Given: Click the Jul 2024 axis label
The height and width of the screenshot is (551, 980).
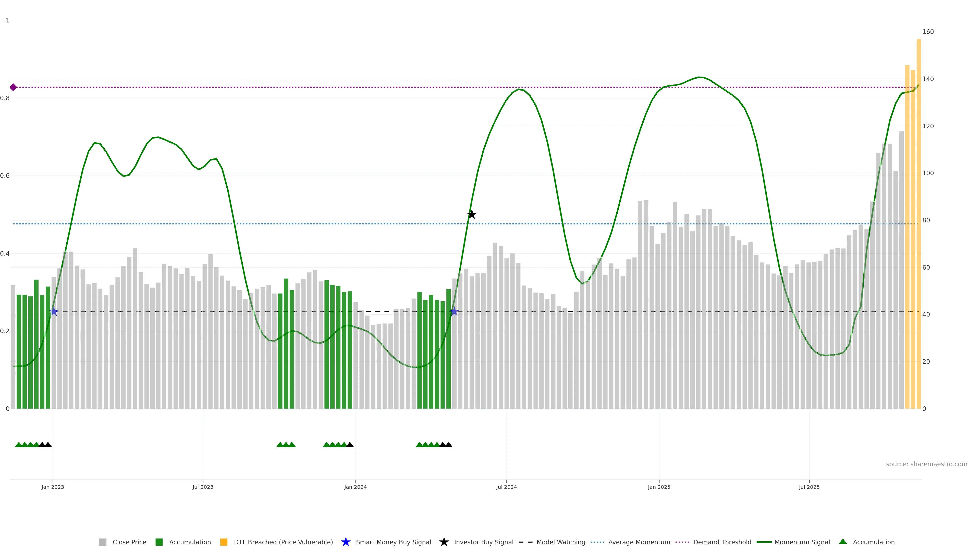Looking at the screenshot, I should click(506, 487).
